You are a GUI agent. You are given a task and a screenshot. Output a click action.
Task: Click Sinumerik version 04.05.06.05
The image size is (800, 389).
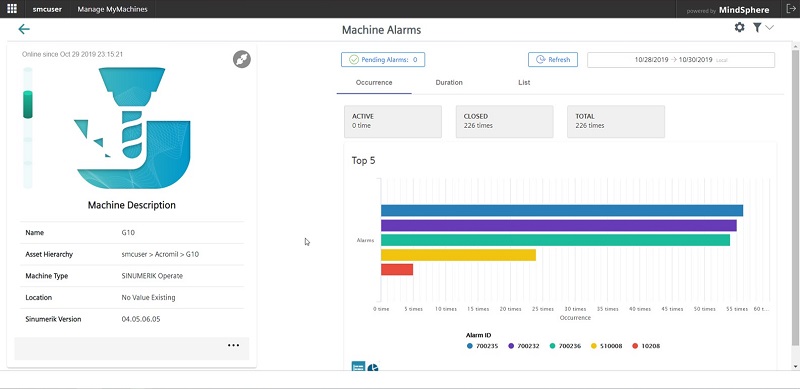tap(141, 319)
